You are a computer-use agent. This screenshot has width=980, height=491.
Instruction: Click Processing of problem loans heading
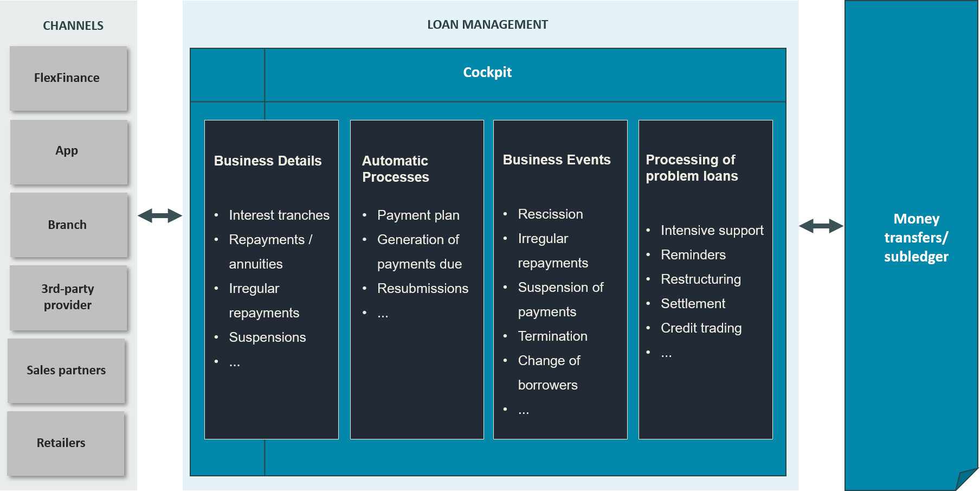[692, 168]
